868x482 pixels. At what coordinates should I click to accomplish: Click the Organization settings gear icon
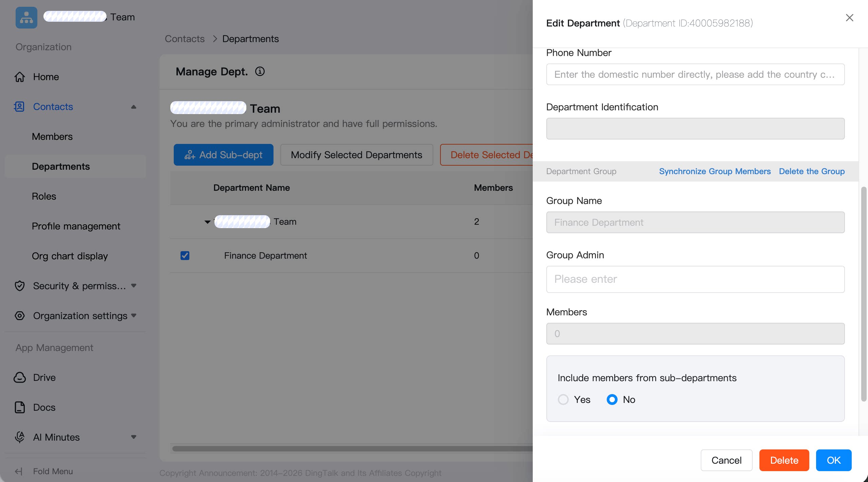[x=20, y=316]
